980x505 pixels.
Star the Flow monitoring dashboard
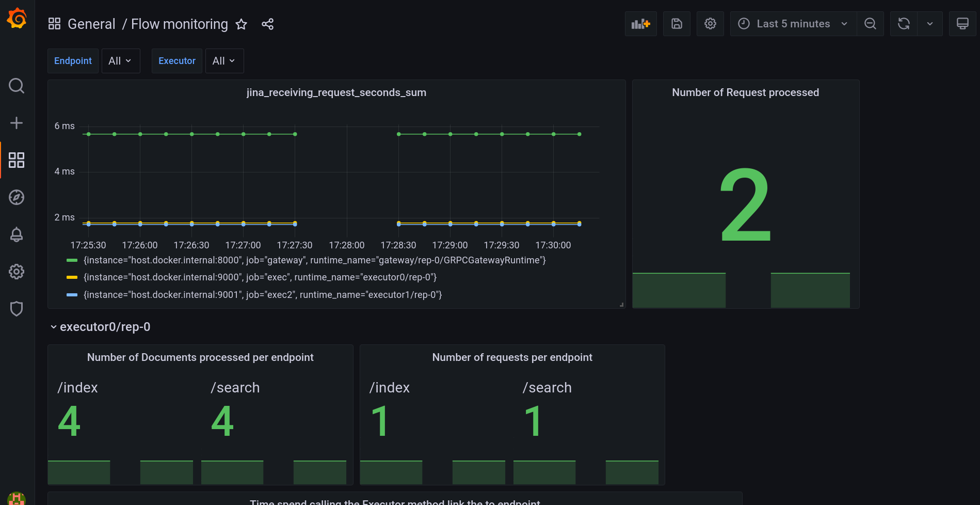tap(242, 24)
